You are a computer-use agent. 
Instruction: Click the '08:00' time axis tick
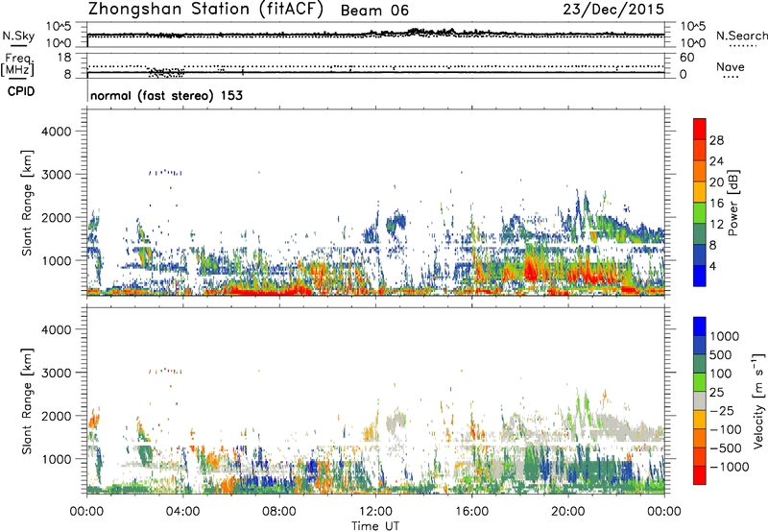(279, 512)
